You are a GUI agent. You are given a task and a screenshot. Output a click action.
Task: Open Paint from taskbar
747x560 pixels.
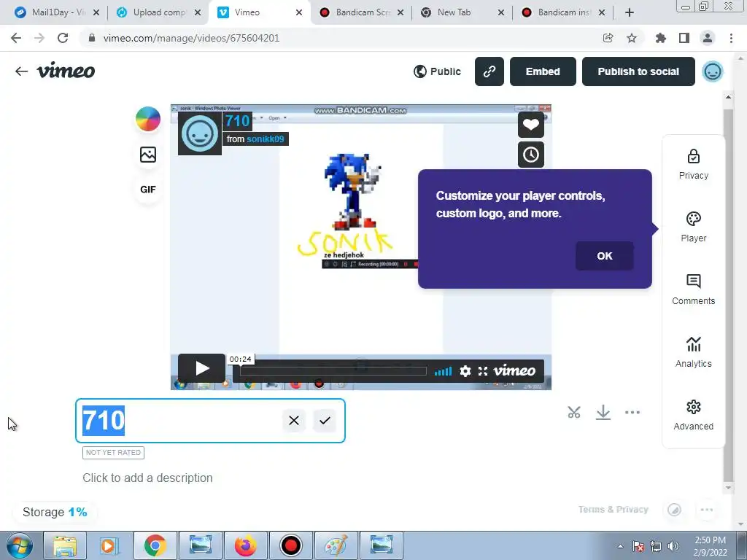(x=336, y=545)
